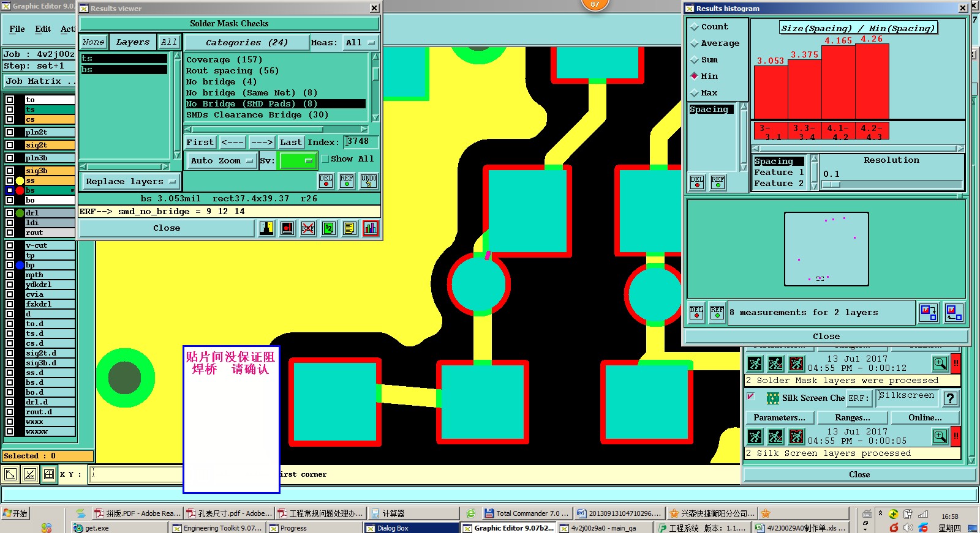Click the crossed-out REF icon

point(308,228)
